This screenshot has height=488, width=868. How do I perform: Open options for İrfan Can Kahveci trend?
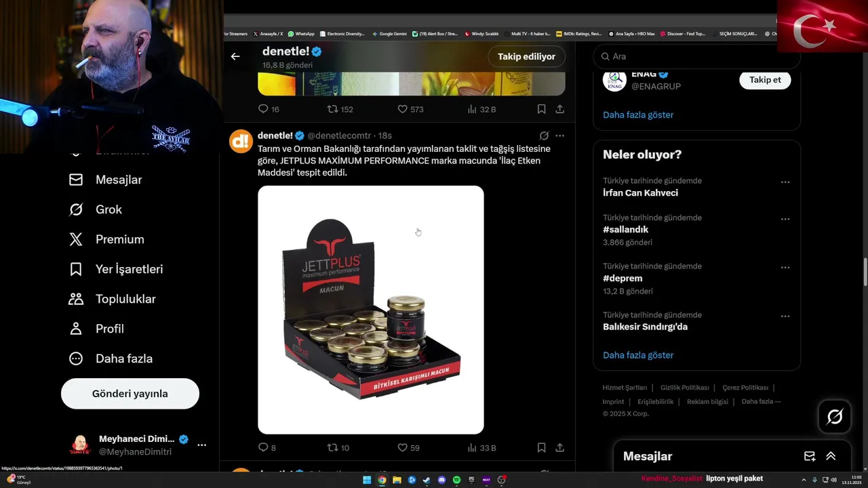(785, 182)
